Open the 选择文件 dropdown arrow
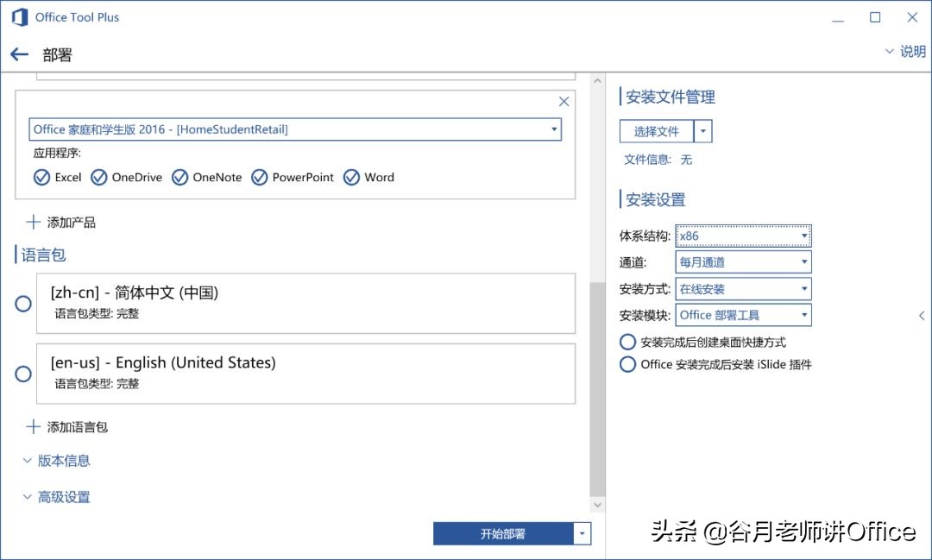 coord(703,131)
